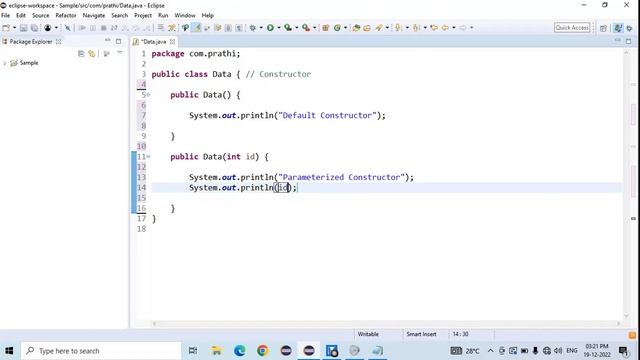Expand the Sample project tree node
640x360 pixels.
click(5, 63)
